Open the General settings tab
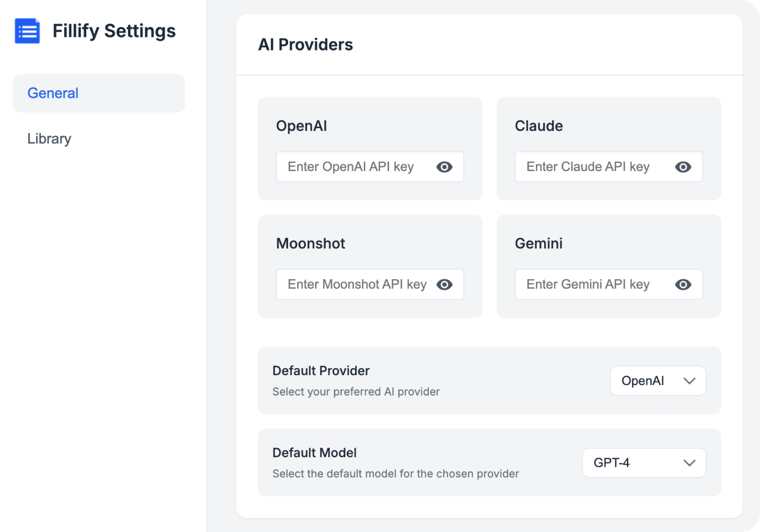Image resolution: width=760 pixels, height=532 pixels. (x=99, y=93)
